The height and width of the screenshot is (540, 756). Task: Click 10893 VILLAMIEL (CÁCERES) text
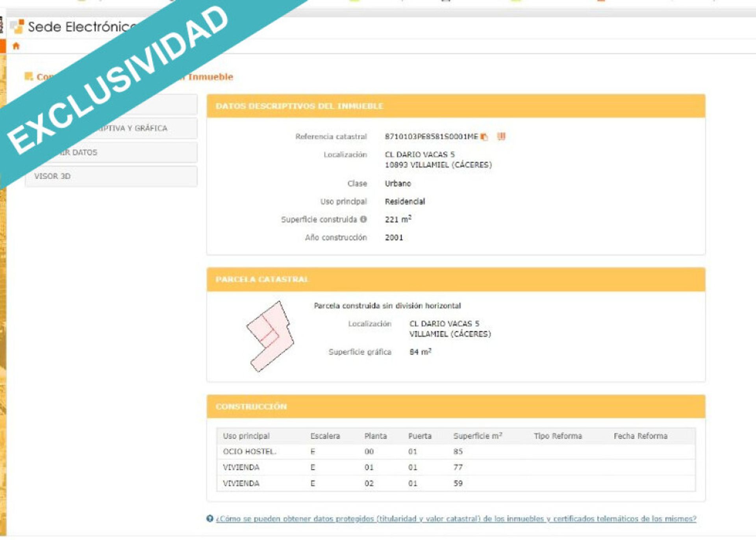click(x=438, y=165)
